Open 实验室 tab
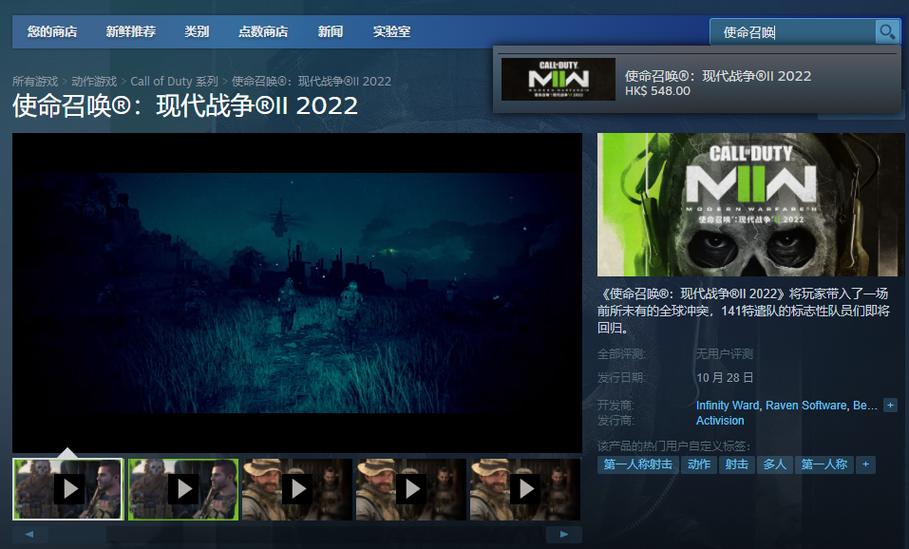The width and height of the screenshot is (909, 549). 392,31
